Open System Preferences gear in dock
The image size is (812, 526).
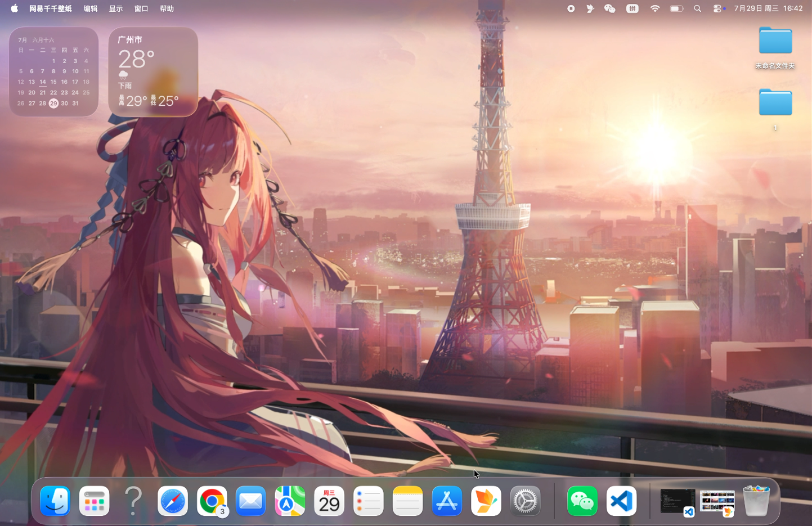(526, 501)
